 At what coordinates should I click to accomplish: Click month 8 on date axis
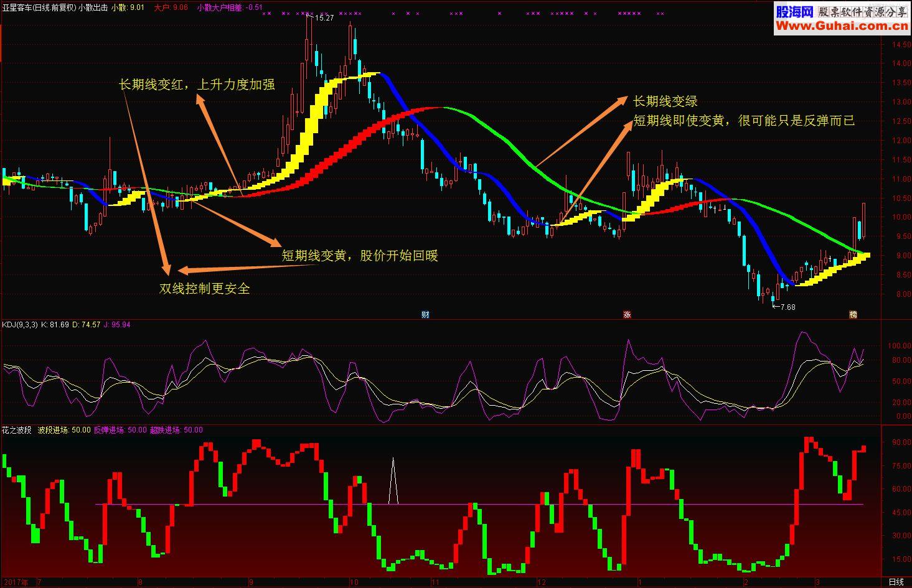140,582
